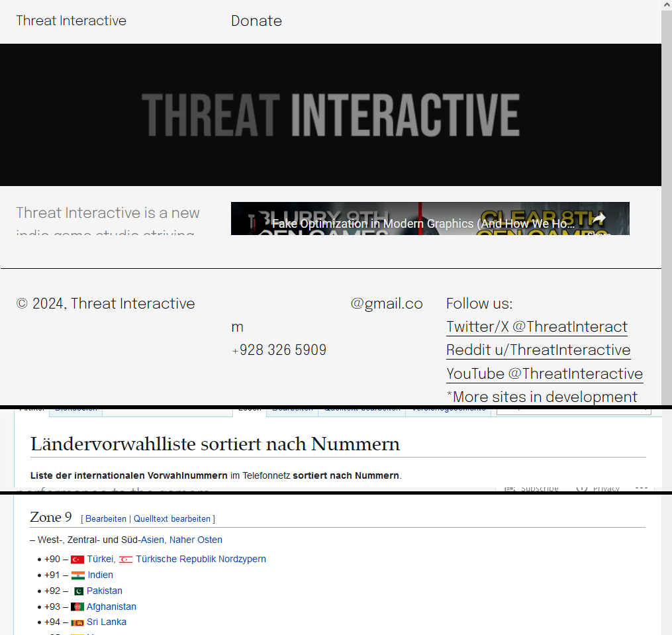Click 'Liste der internationalen Vorwahlnummern' bold text
672x635 pixels.
point(129,475)
